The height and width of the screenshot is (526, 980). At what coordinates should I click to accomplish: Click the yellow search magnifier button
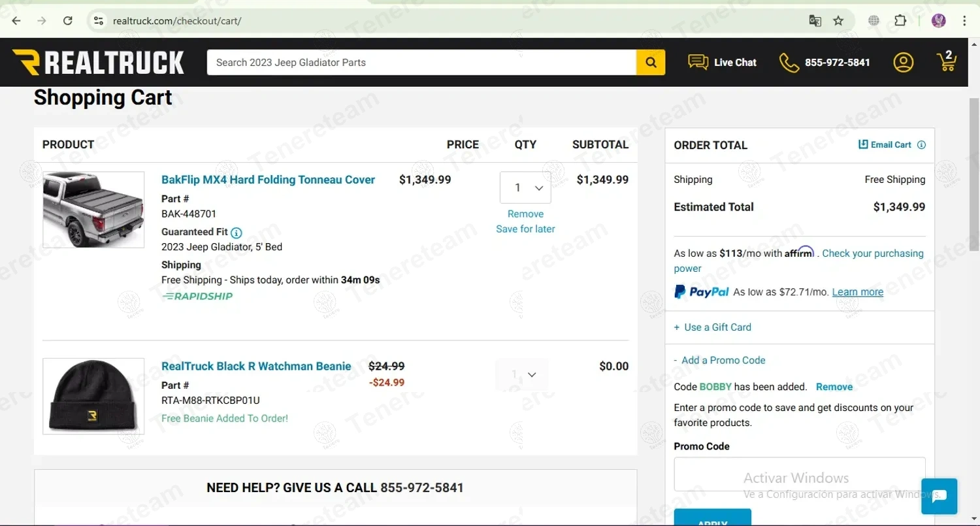(x=651, y=63)
